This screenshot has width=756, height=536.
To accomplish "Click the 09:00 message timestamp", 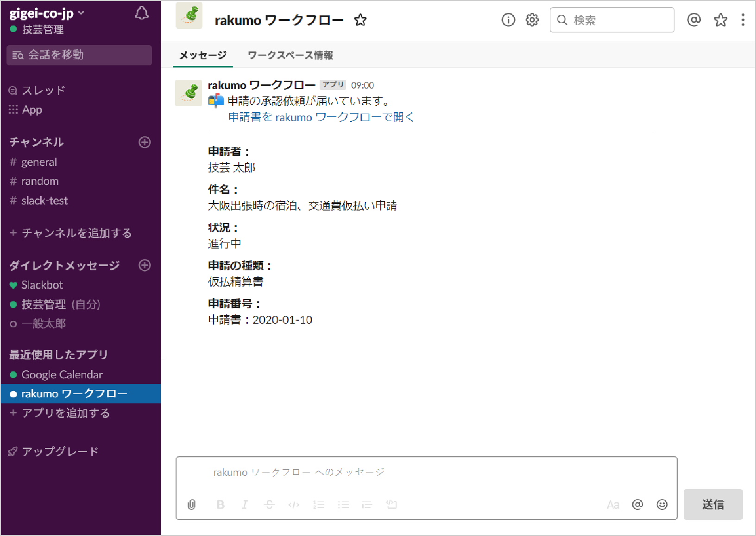I will coord(363,85).
